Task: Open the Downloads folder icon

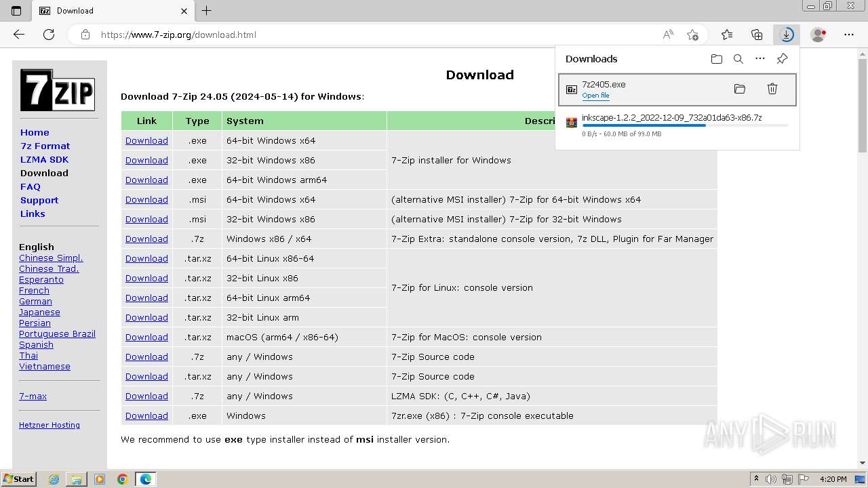Action: pos(717,59)
